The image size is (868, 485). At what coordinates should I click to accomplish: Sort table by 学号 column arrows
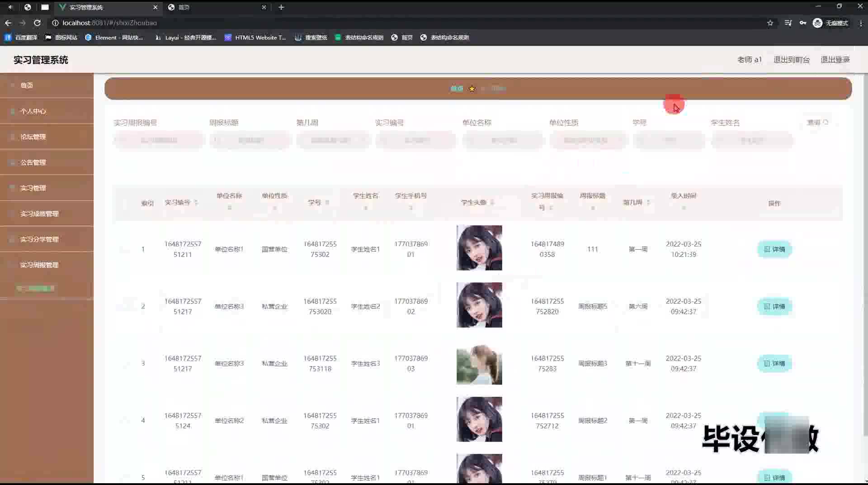327,203
